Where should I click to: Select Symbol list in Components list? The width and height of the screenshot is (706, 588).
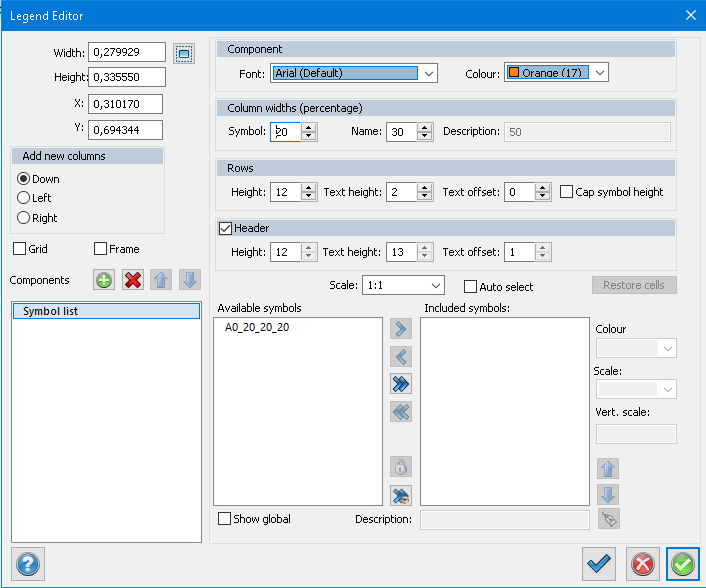click(106, 312)
